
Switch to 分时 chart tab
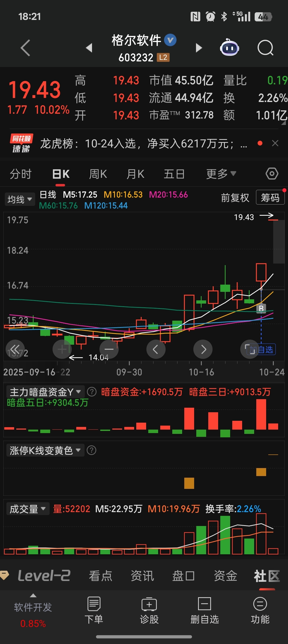click(21, 174)
